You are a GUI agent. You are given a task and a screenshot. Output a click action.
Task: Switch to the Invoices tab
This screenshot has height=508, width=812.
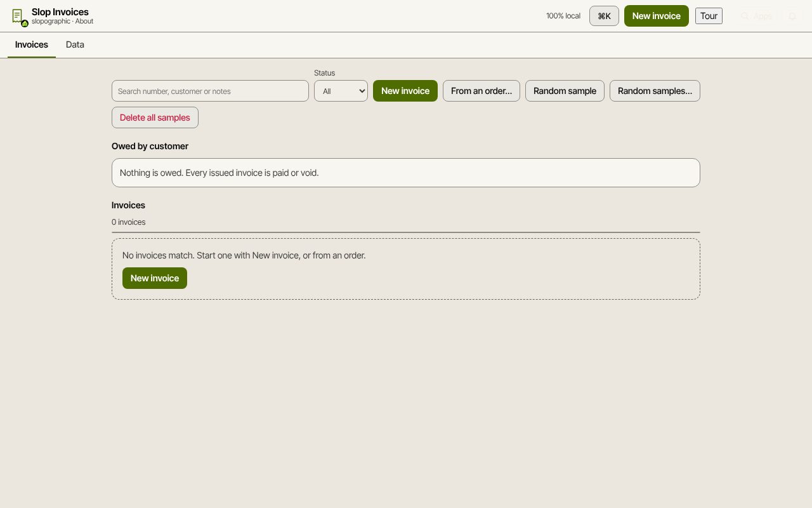(x=32, y=44)
